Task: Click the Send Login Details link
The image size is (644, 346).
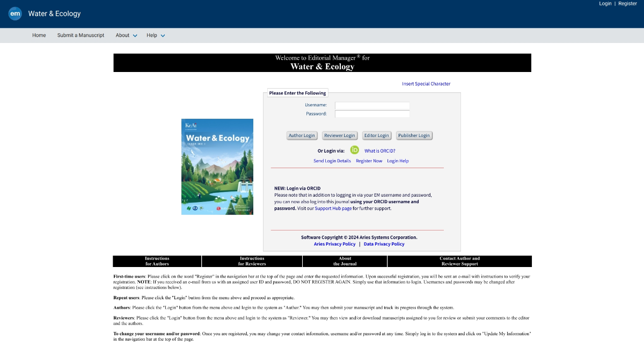Action: 332,161
